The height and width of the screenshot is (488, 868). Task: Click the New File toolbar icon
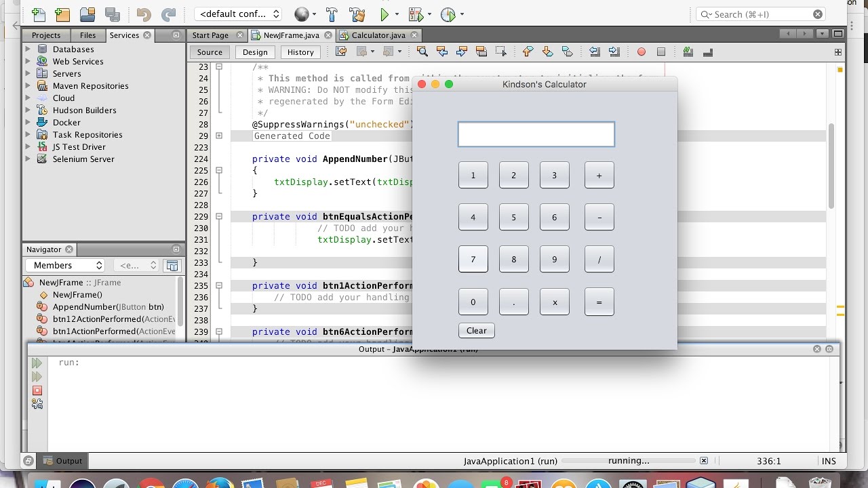click(39, 14)
